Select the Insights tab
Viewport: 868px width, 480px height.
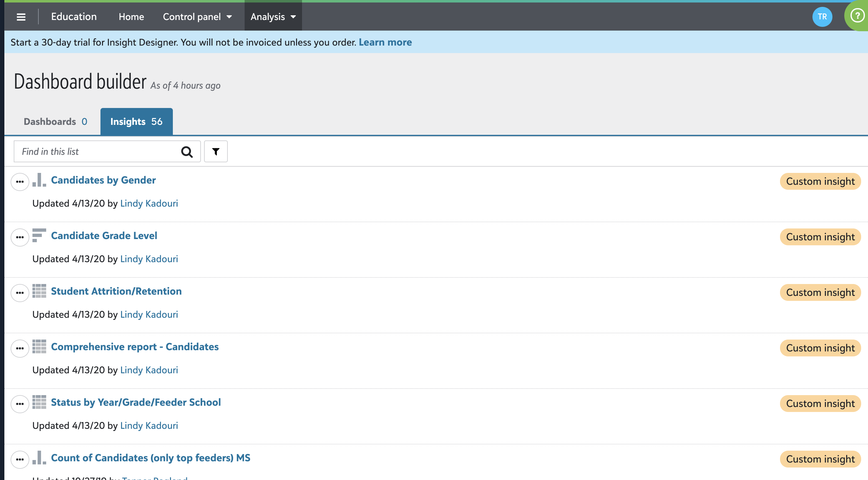136,121
